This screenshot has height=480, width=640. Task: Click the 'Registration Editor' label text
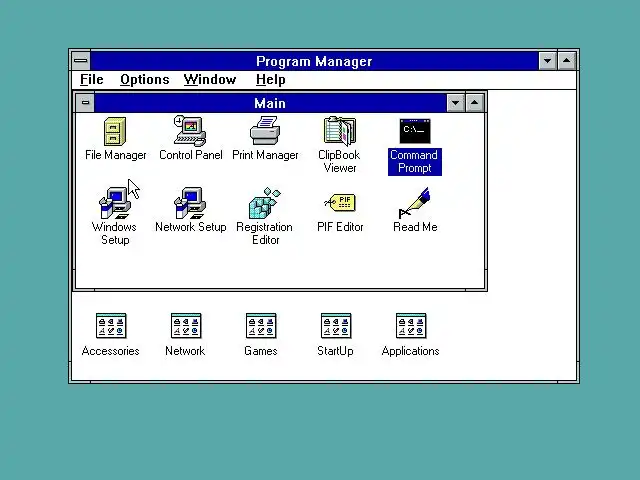click(x=265, y=233)
